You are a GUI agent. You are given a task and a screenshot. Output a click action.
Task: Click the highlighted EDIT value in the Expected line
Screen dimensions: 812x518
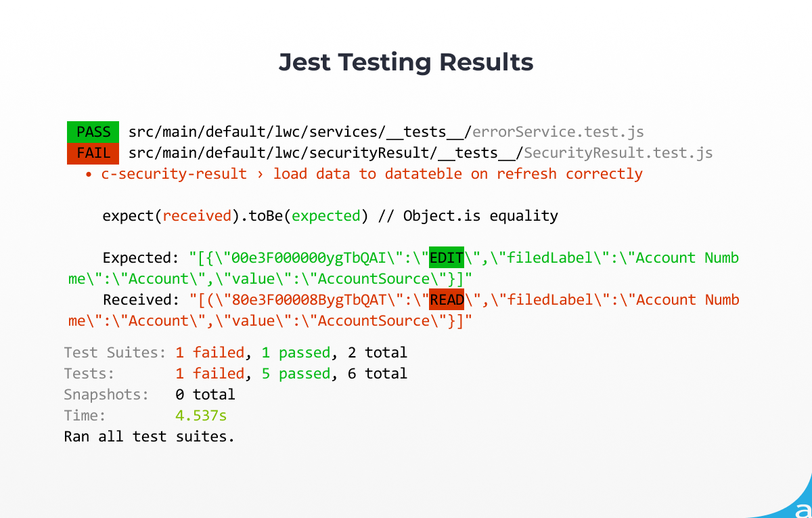click(447, 258)
